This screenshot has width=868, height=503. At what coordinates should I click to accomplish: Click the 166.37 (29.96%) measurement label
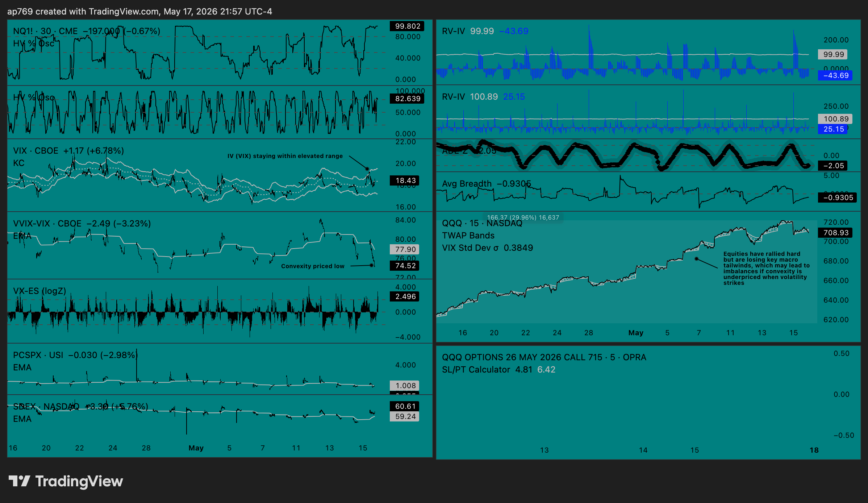(x=523, y=217)
